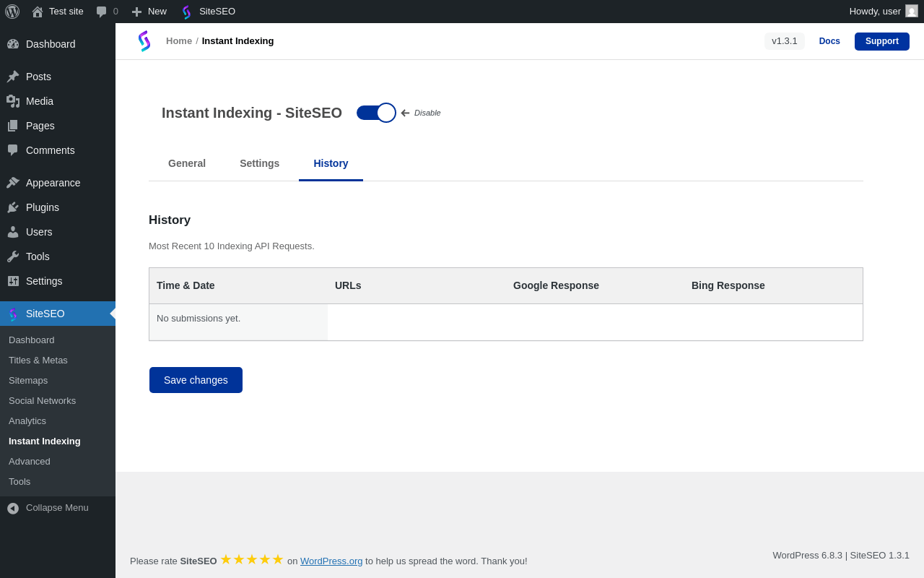Click the Users person icon
924x578 pixels.
13,232
